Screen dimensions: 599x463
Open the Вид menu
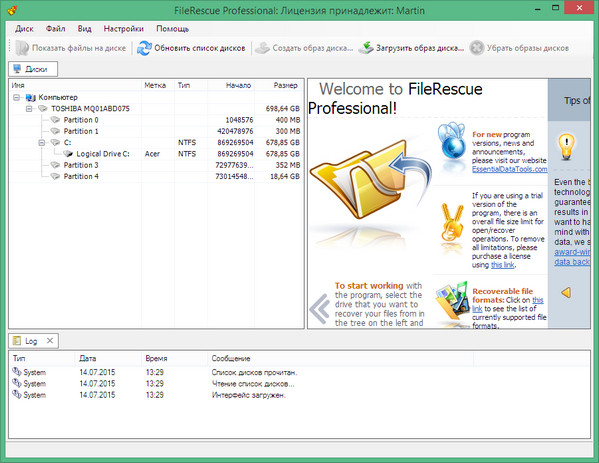(x=84, y=29)
